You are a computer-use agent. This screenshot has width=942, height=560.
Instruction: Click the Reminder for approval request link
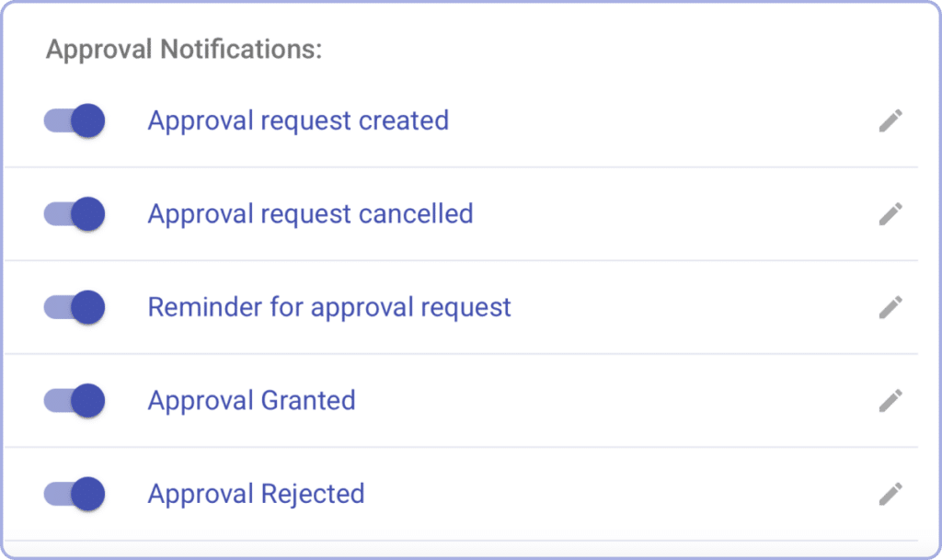point(328,307)
